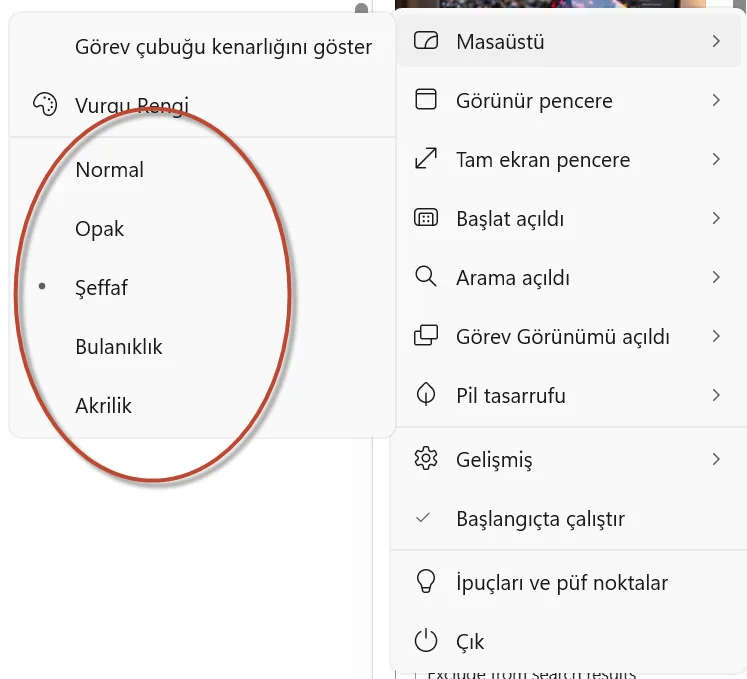Choose Görev çubuğu kenarlığını göster
The height and width of the screenshot is (679, 747).
pyautogui.click(x=223, y=46)
